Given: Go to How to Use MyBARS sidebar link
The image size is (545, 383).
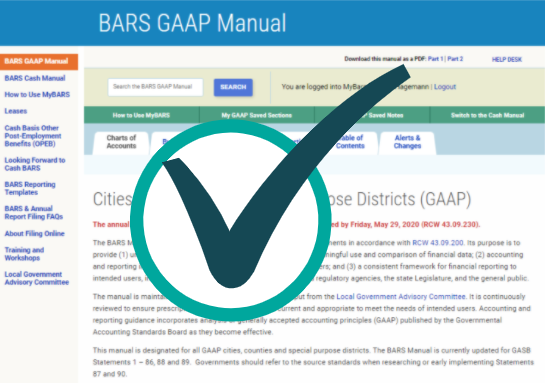Looking at the screenshot, I should tap(37, 95).
